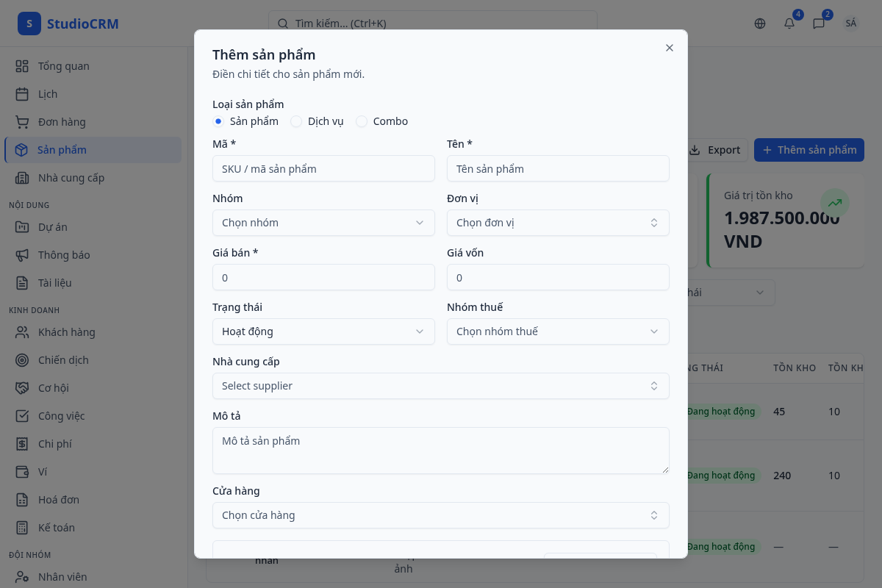Open the Select supplier combo box

(x=440, y=386)
